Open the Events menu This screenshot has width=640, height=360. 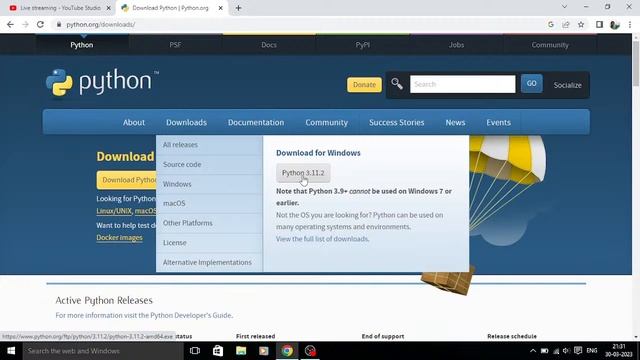tap(498, 122)
